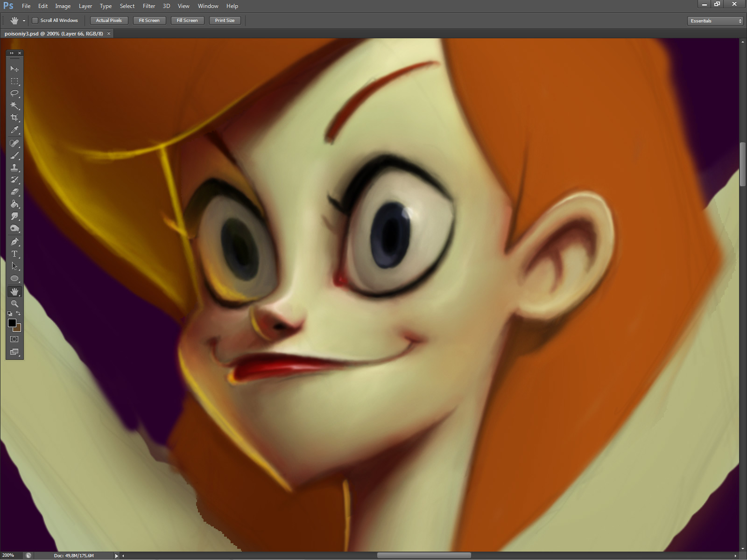Open the View menu
747x560 pixels.
click(183, 6)
